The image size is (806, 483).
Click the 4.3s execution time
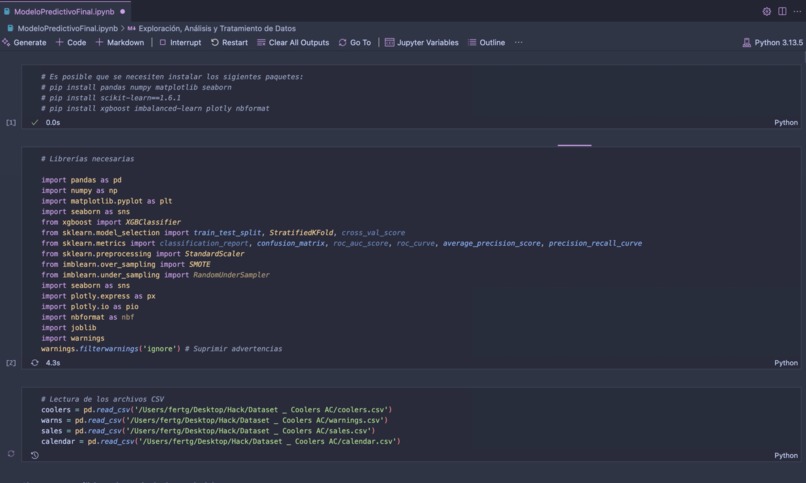tap(53, 363)
